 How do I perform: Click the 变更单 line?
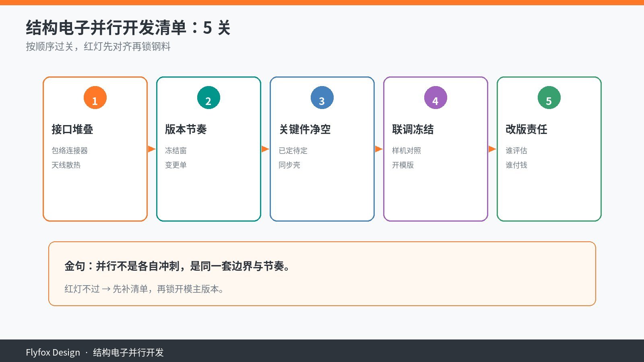coord(176,165)
